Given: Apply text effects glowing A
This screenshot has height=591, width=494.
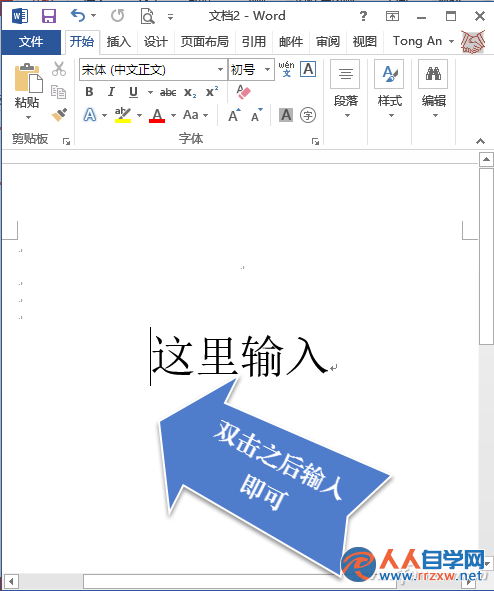Looking at the screenshot, I should coord(90,115).
